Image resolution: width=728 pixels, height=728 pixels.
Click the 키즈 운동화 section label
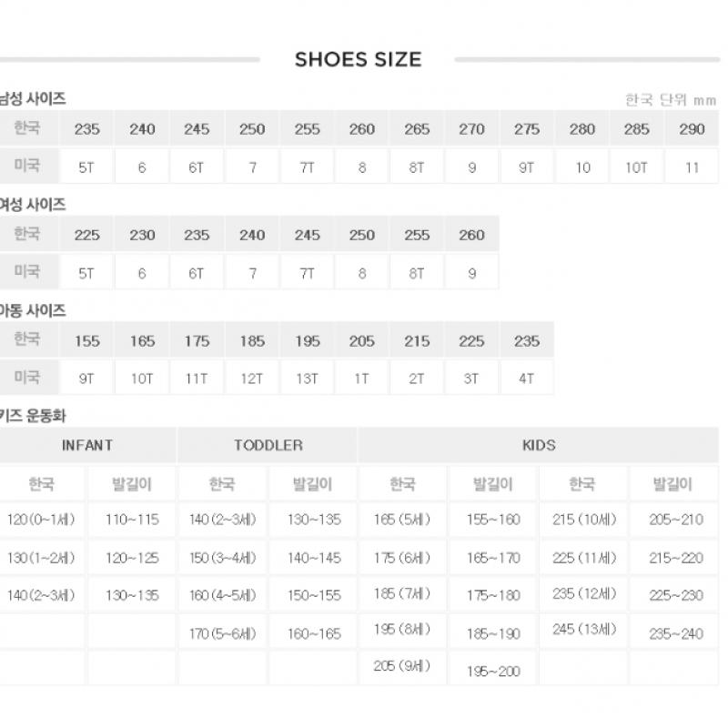[x=33, y=416]
